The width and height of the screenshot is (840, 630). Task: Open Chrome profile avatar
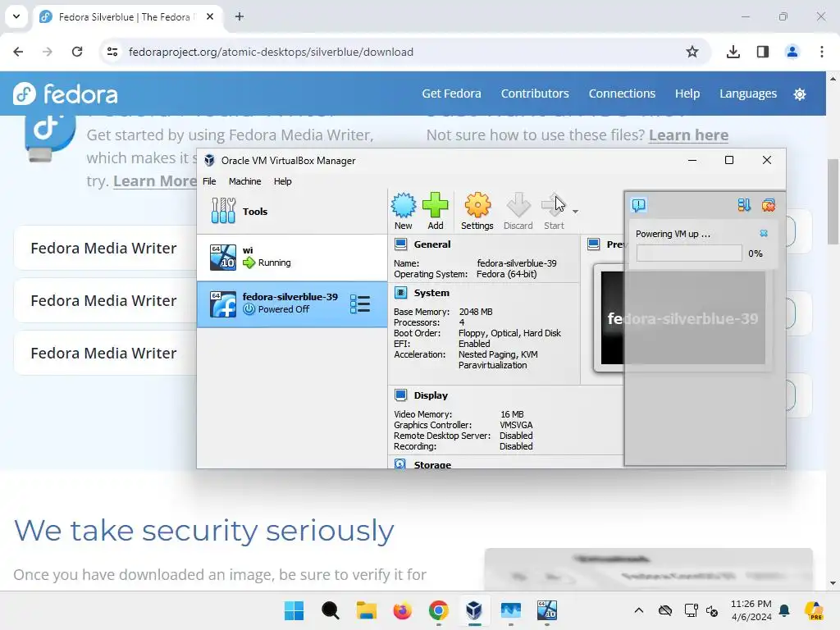[792, 52]
